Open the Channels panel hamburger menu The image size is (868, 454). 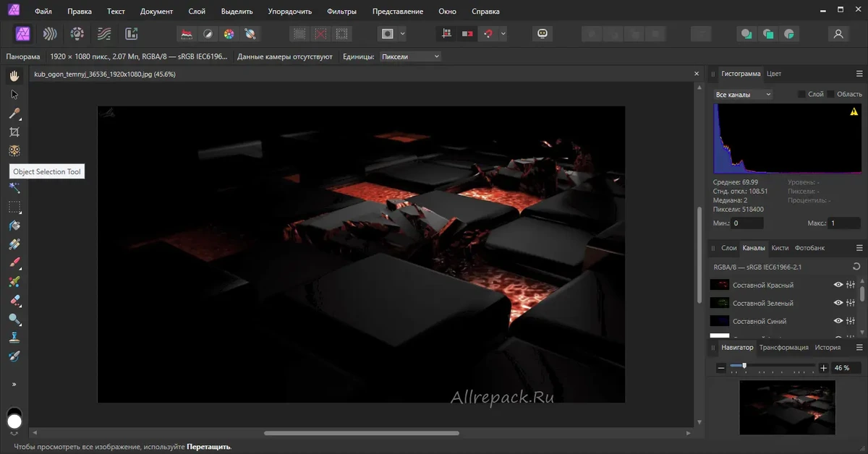click(859, 248)
